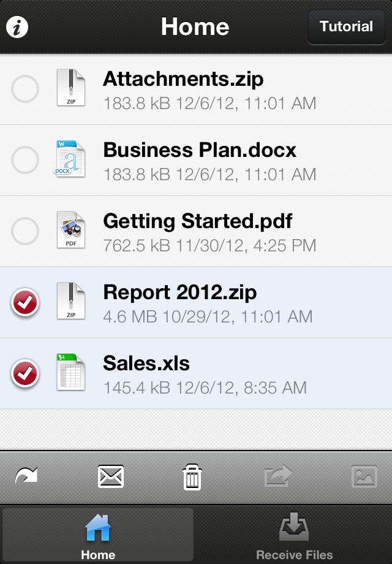Switch to the Receive Files tab
Image resolution: width=392 pixels, height=564 pixels.
[294, 535]
